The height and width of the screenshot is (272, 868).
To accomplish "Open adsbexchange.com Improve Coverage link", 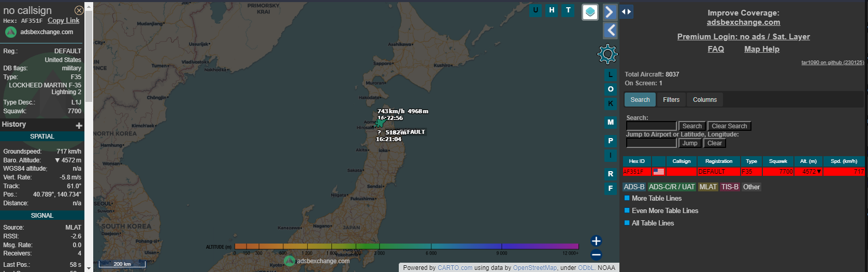I will (x=743, y=22).
